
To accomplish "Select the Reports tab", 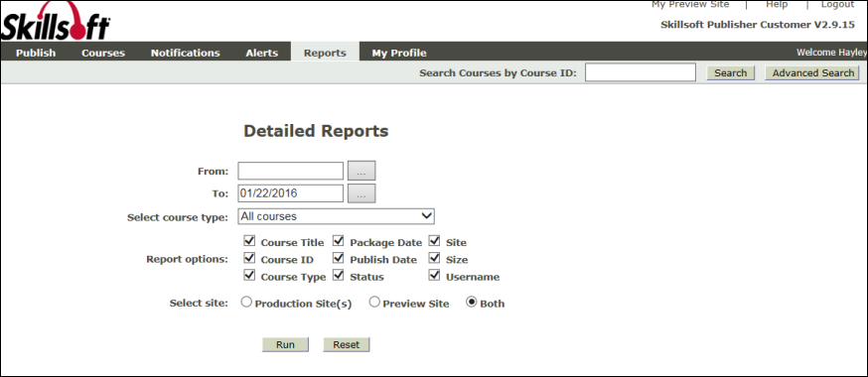I will click(x=325, y=53).
